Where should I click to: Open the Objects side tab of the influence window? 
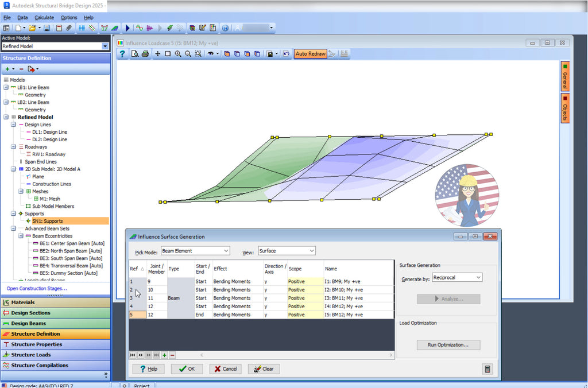[565, 107]
